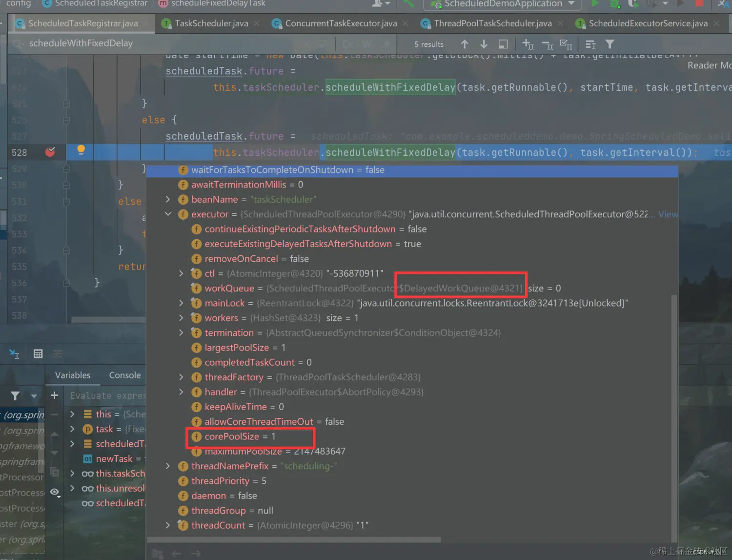Run with coverage icon in top toolbar
The image size is (732, 560).
pos(633,3)
